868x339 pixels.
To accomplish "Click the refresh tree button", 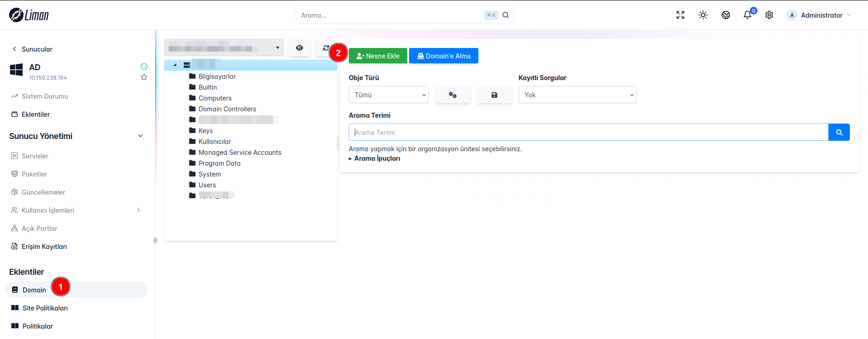I will click(x=326, y=48).
